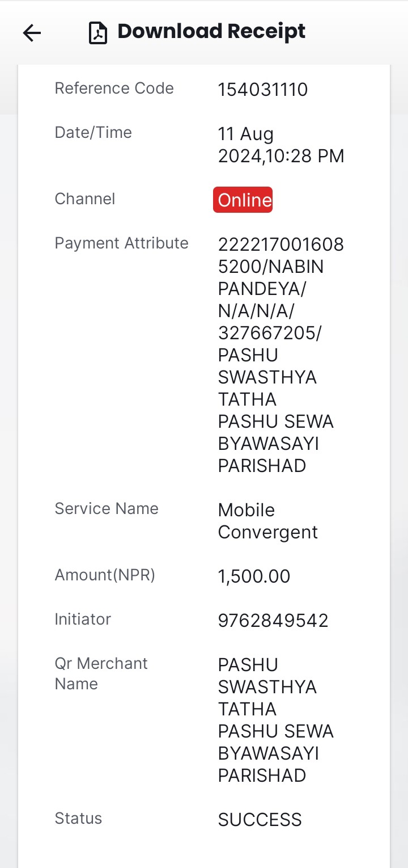Select the amount 1,500.00
This screenshot has height=868, width=408.
tap(254, 576)
